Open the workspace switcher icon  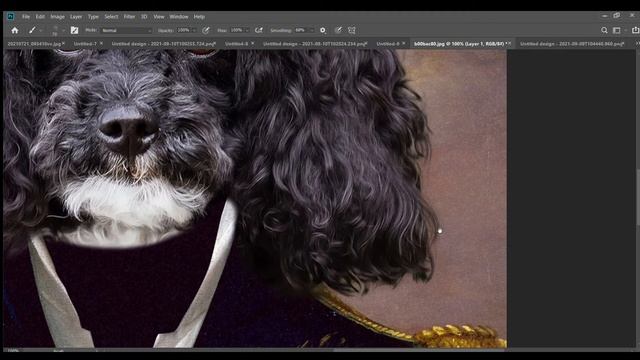tap(618, 30)
